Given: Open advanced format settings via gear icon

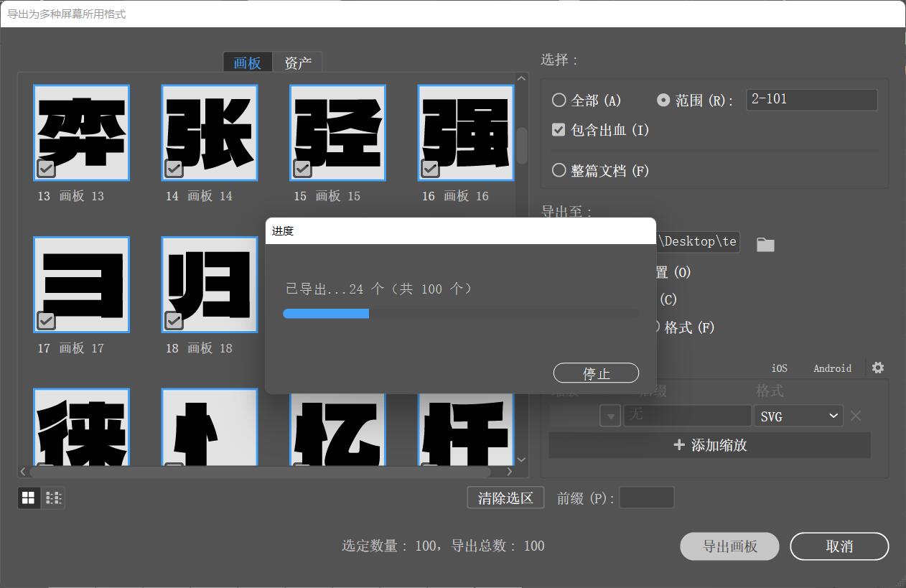Looking at the screenshot, I should [x=877, y=368].
